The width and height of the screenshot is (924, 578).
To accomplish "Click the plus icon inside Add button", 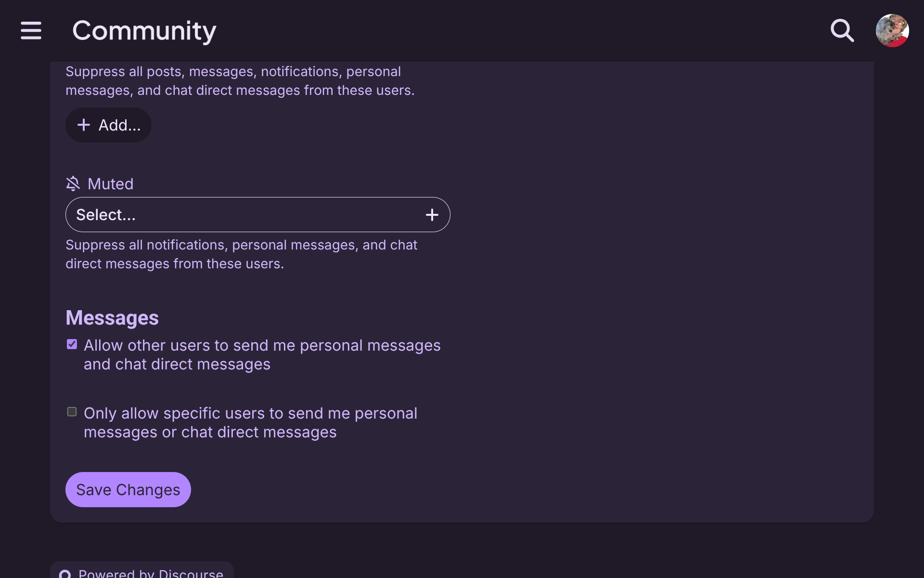I will (x=84, y=125).
